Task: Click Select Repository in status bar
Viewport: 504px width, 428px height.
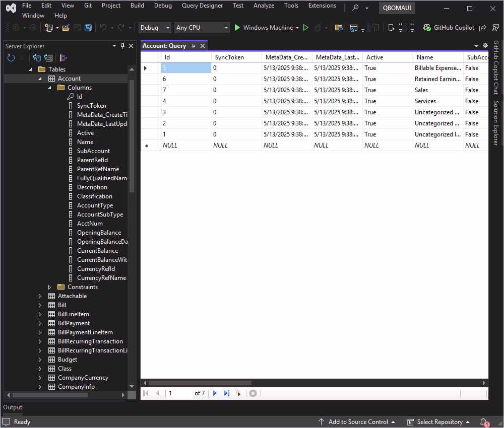Action: (438, 422)
